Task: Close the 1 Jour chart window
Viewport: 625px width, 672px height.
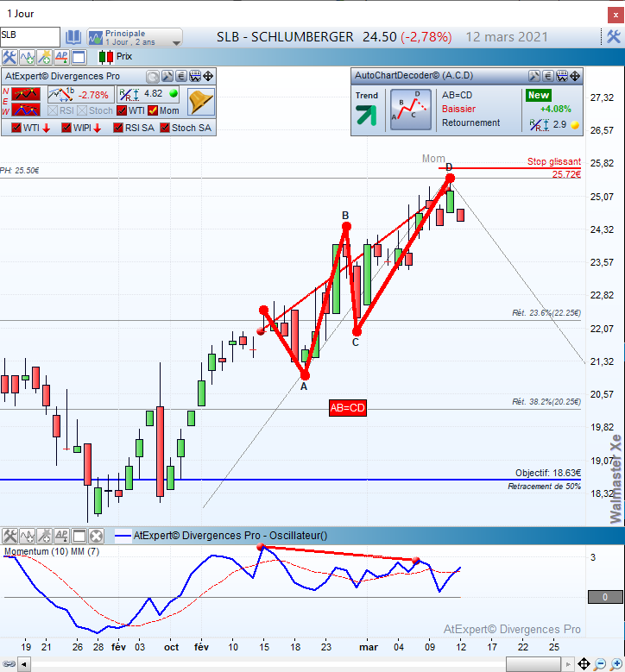Action: 616,16
